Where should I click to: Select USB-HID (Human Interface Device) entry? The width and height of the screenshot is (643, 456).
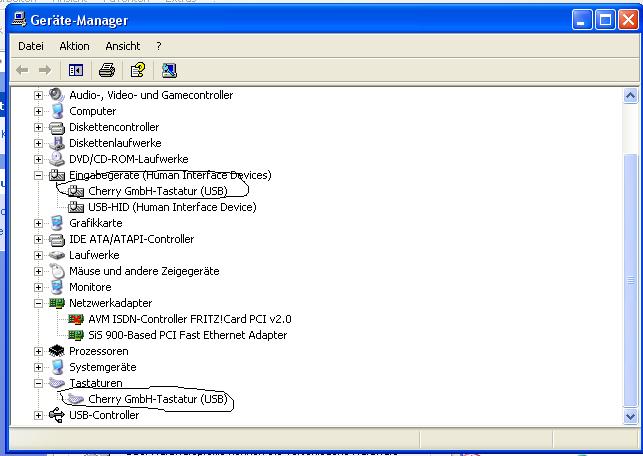point(172,207)
